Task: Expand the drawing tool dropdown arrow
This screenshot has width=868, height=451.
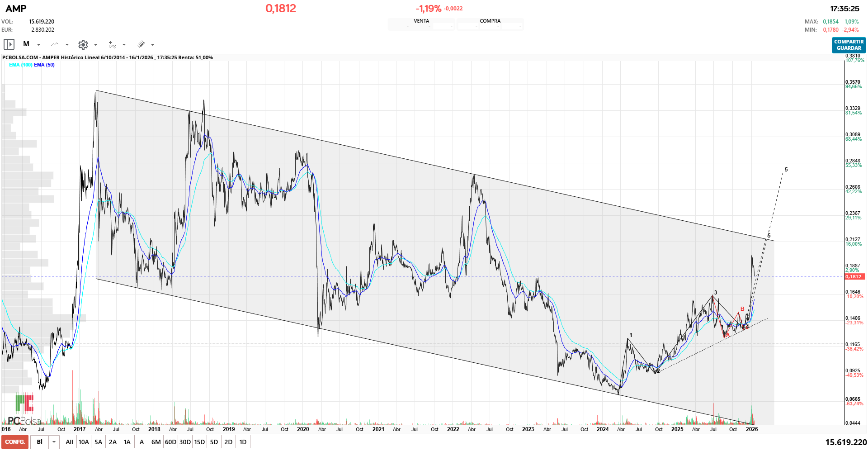Action: (x=152, y=44)
